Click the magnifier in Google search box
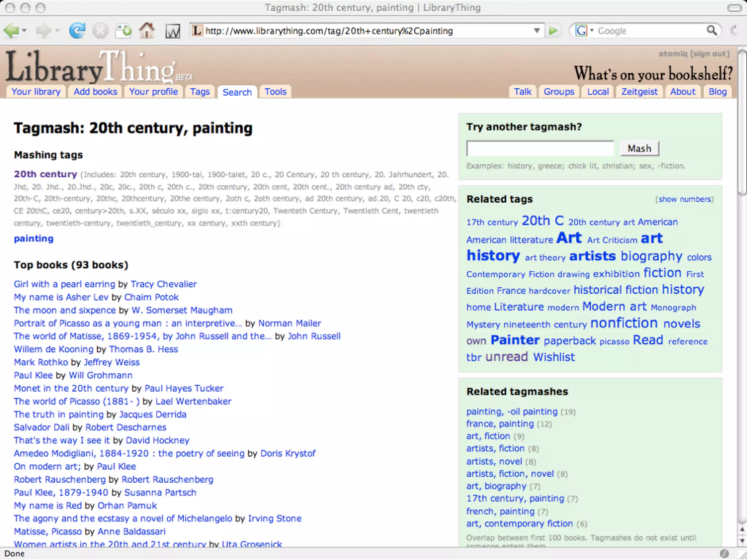 (x=711, y=31)
